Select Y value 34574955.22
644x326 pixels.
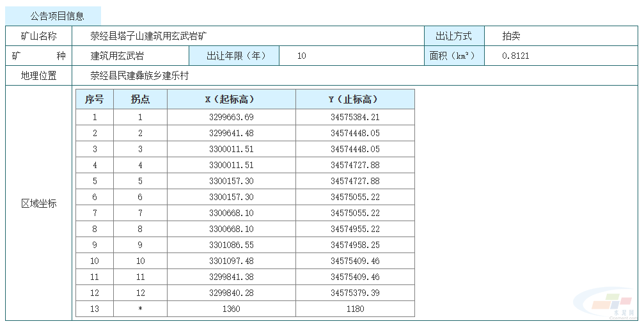click(356, 229)
